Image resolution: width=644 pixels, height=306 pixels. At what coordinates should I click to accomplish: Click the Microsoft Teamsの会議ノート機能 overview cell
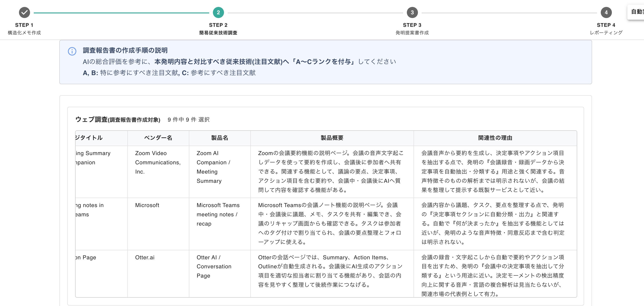[332, 224]
